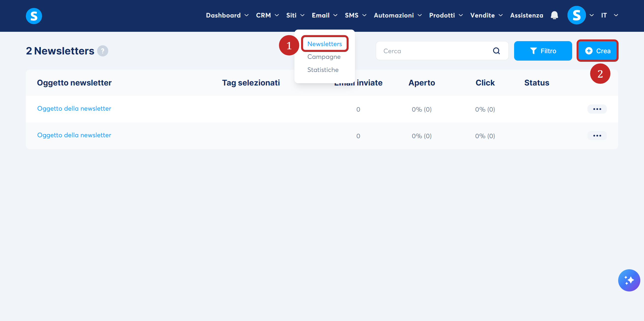This screenshot has width=644, height=321.
Task: Expand the Dashboard menu
Action: 227,15
